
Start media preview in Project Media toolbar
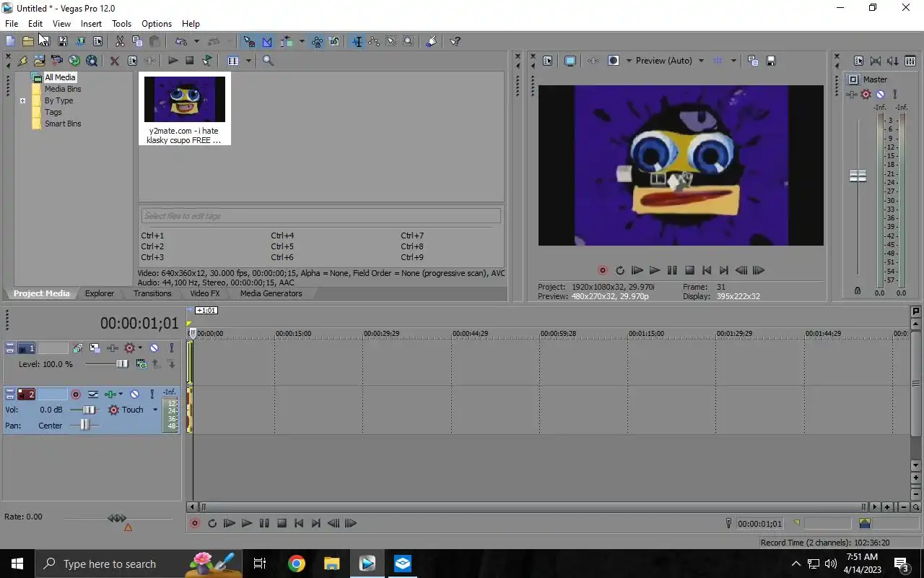pos(173,61)
